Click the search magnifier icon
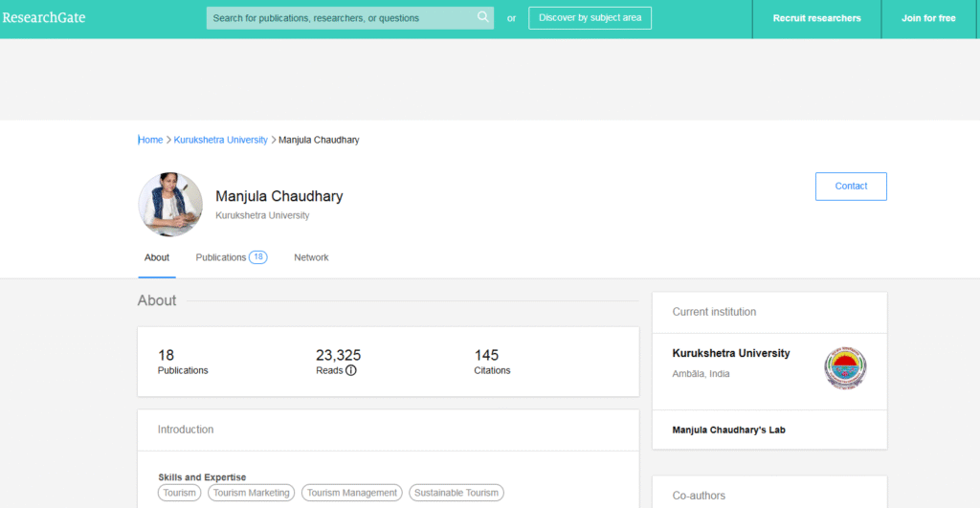980x508 pixels. (482, 17)
